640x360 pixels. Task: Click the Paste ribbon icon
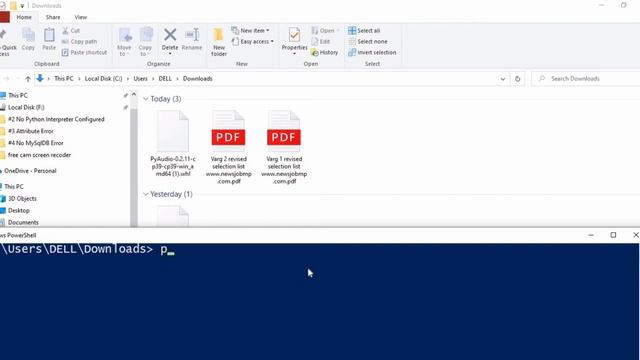[x=49, y=39]
